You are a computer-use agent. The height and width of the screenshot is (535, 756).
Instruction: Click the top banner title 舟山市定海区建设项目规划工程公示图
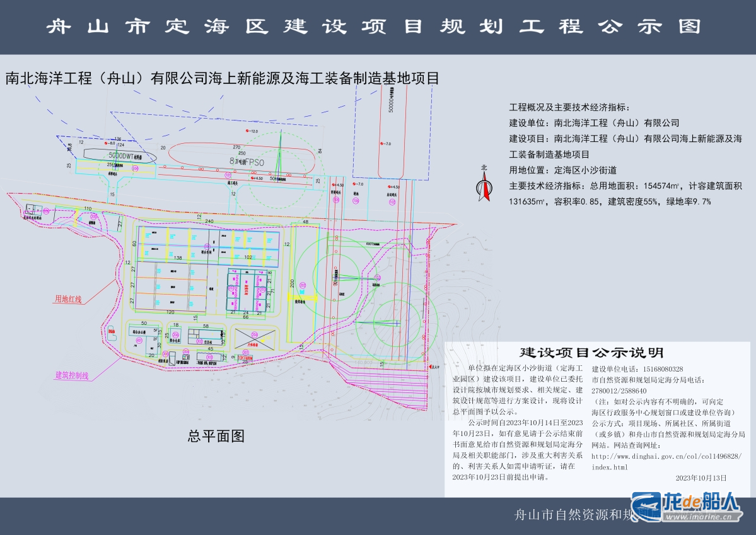pos(375,26)
